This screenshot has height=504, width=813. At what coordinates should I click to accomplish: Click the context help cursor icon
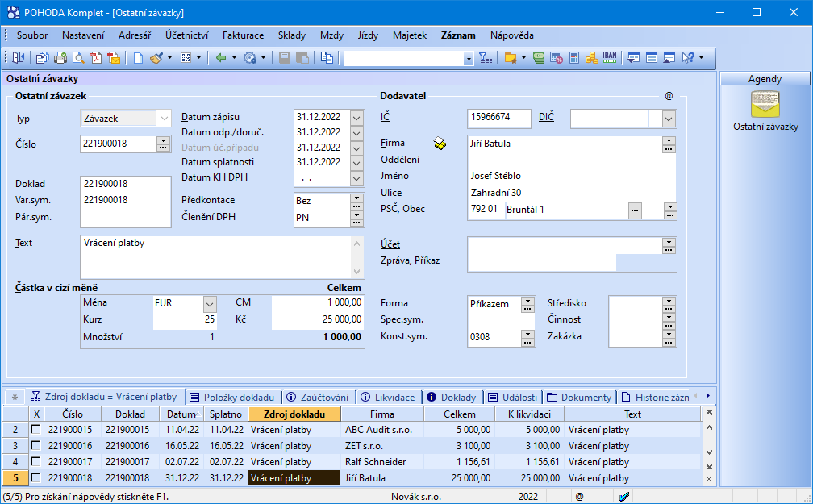point(688,58)
